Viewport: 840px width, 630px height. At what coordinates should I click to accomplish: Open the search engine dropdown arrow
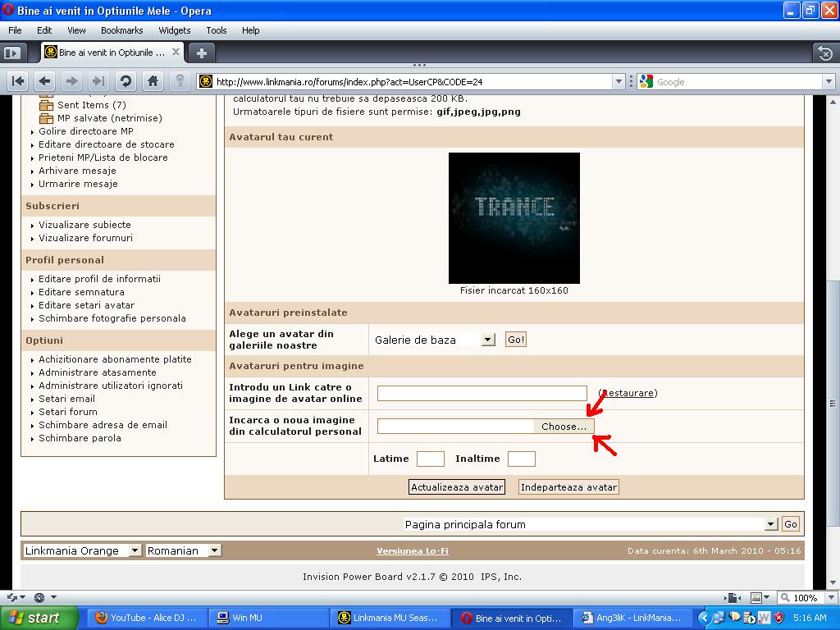pyautogui.click(x=829, y=81)
